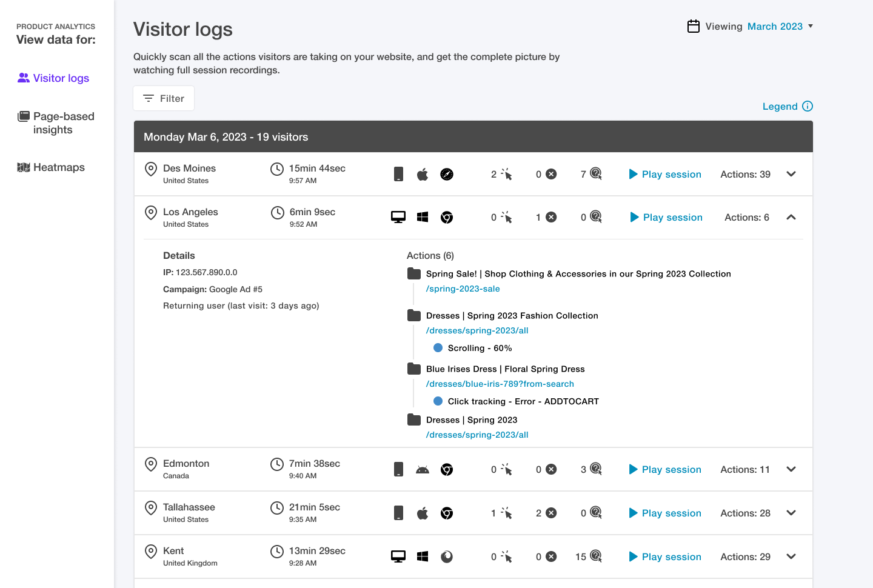
Task: Click the goal target icon in Des Moines row
Action: (x=596, y=174)
